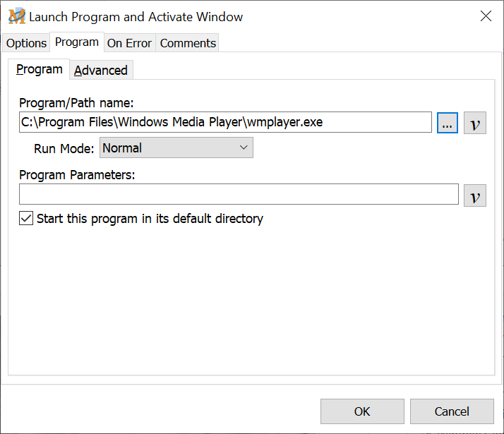Open the Run Mode dropdown
Screen dimensions: 504x434
(176, 148)
